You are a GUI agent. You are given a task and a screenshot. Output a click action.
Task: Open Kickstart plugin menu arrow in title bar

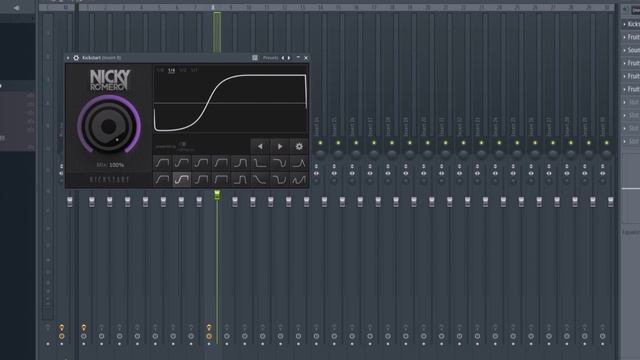click(68, 58)
